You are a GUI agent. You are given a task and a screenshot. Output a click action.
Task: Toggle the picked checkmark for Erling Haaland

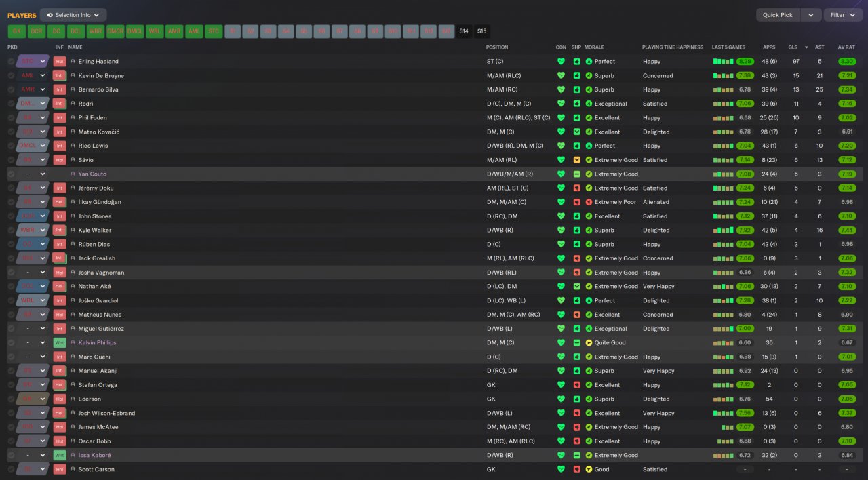click(11, 62)
